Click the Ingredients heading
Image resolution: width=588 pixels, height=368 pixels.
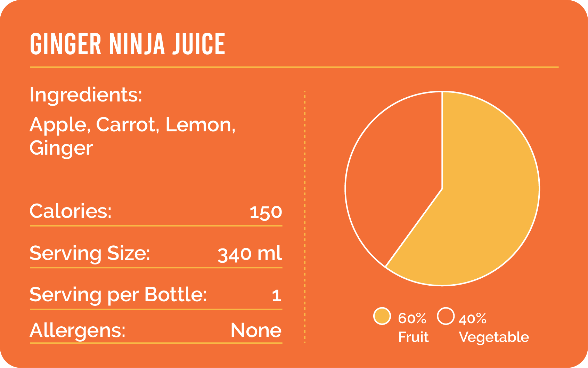pos(86,95)
